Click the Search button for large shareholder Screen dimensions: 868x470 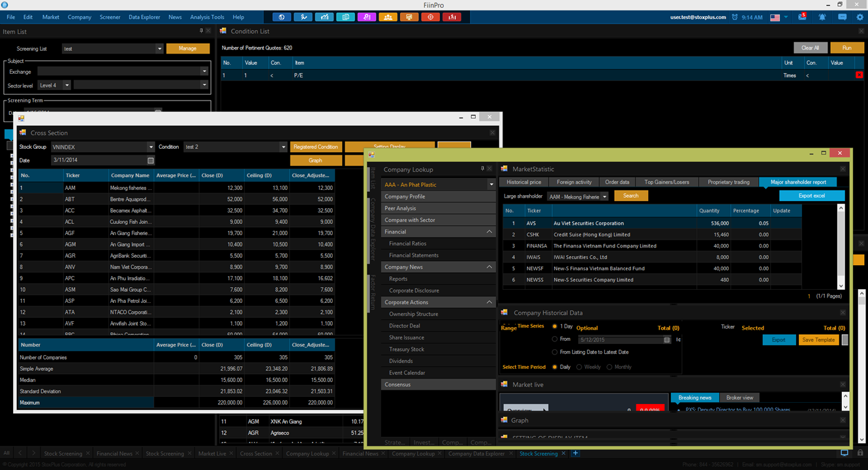coord(631,196)
